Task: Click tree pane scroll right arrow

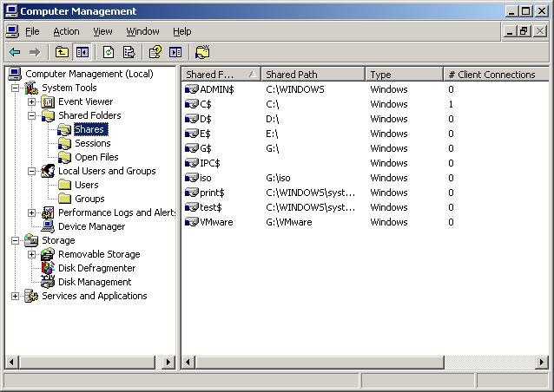Action: click(168, 362)
